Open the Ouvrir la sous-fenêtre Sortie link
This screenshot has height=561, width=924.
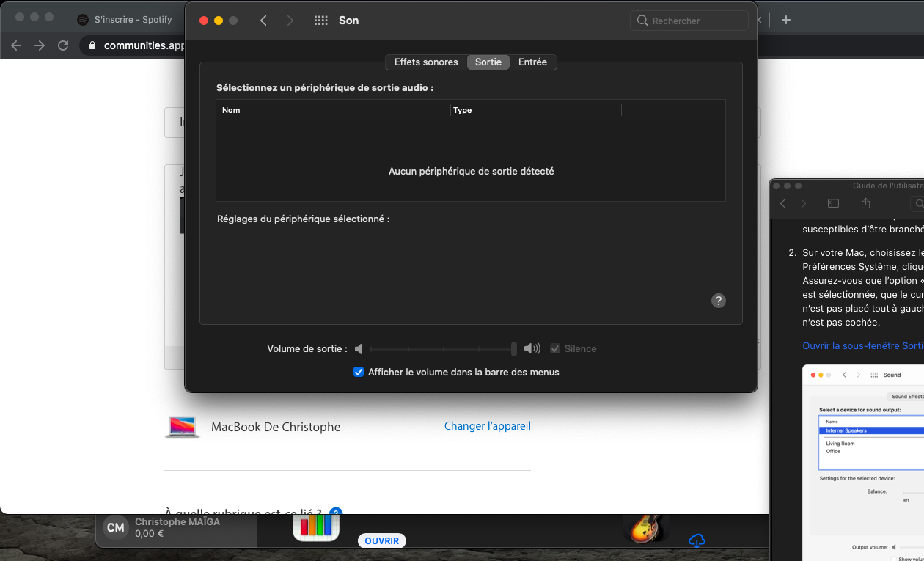863,345
